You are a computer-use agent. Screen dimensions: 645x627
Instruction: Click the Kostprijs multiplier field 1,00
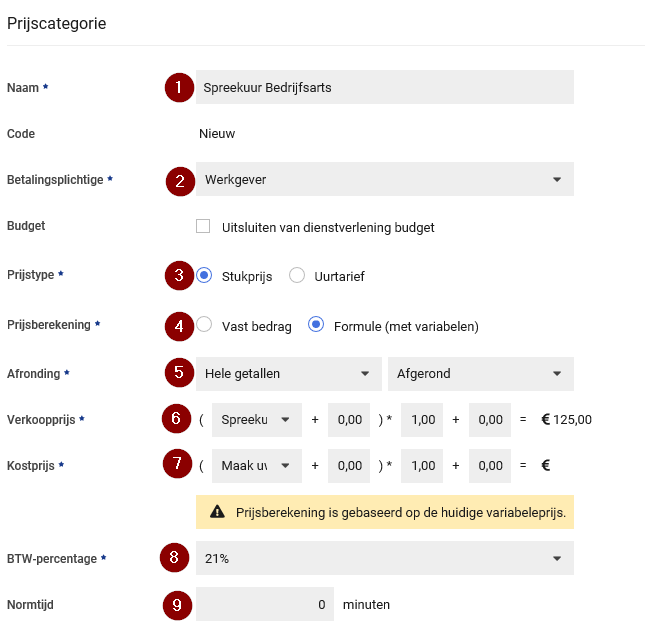[422, 465]
